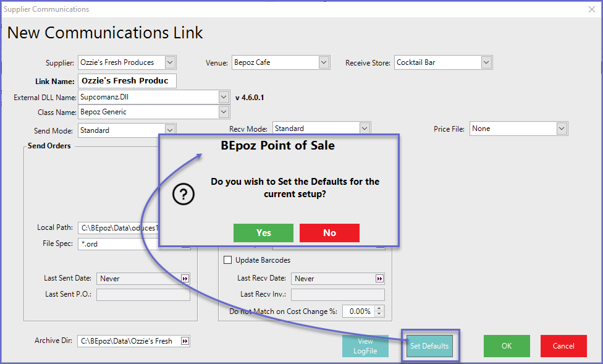Click the Last Sent Date 'Never' field

click(x=139, y=279)
